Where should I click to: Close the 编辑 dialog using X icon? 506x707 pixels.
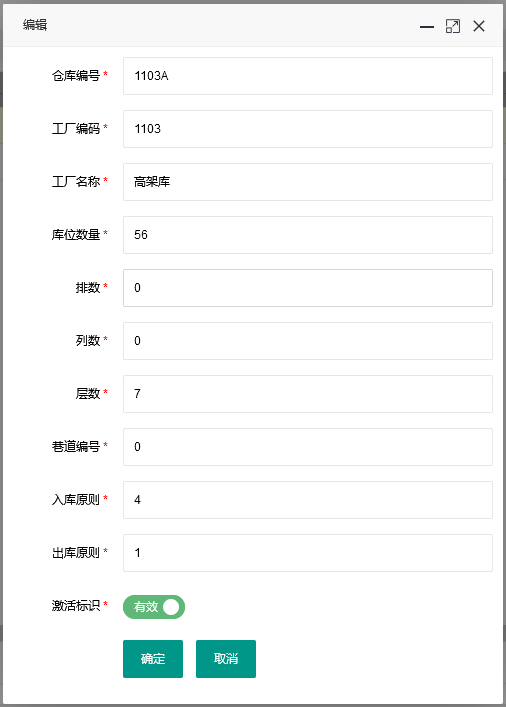point(479,26)
